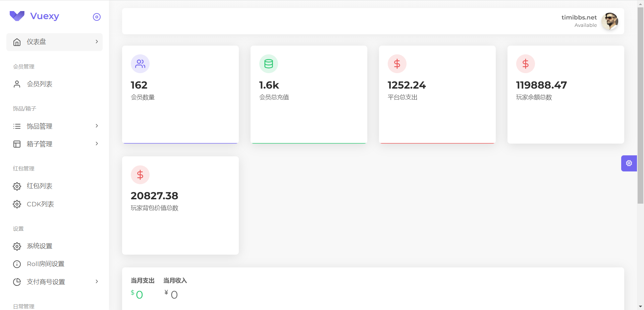Image resolution: width=644 pixels, height=310 pixels.
Task: Open the 红包列表 menu item
Action: tap(54, 186)
